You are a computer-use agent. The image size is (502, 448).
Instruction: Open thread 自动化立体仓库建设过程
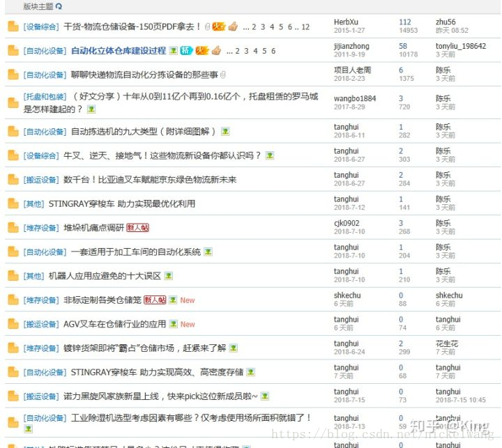119,51
